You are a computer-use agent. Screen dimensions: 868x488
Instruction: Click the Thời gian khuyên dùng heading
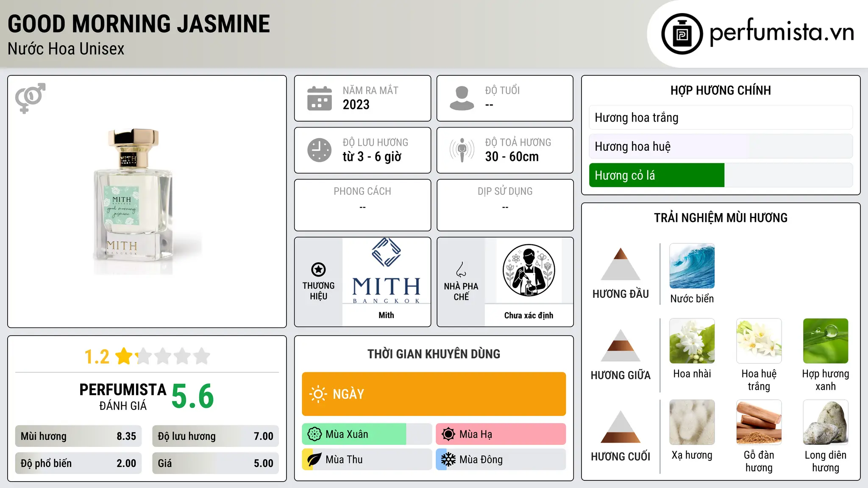434,354
